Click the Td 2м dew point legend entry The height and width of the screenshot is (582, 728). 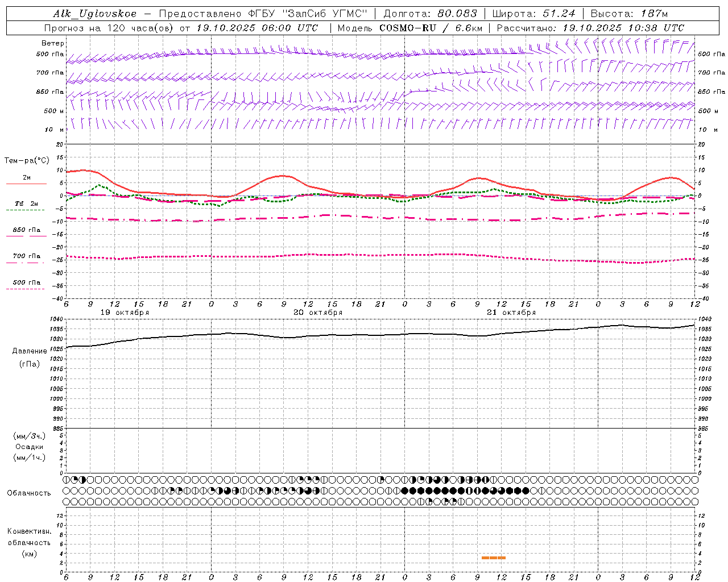tap(27, 203)
